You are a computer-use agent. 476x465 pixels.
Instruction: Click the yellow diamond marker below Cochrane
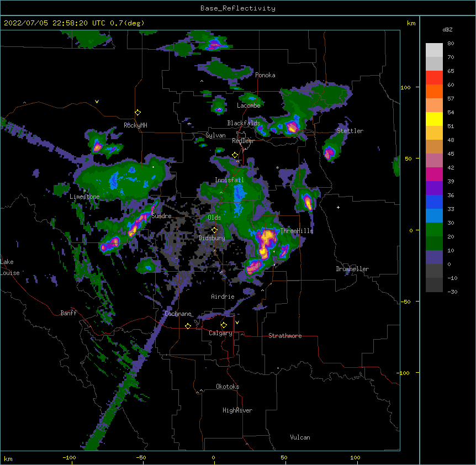[x=188, y=326]
